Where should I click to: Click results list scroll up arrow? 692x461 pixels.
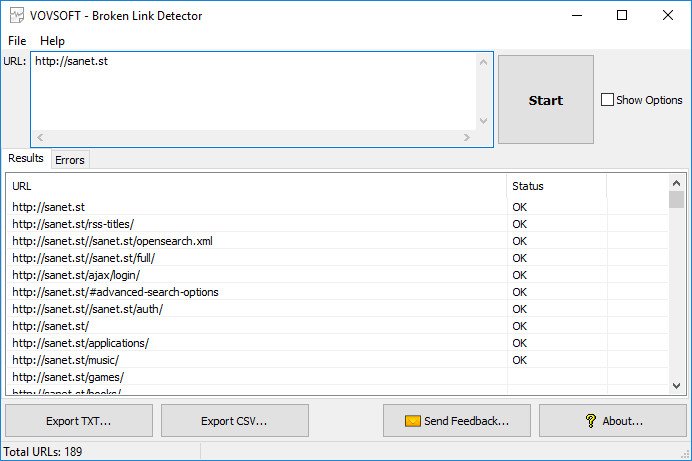[676, 183]
